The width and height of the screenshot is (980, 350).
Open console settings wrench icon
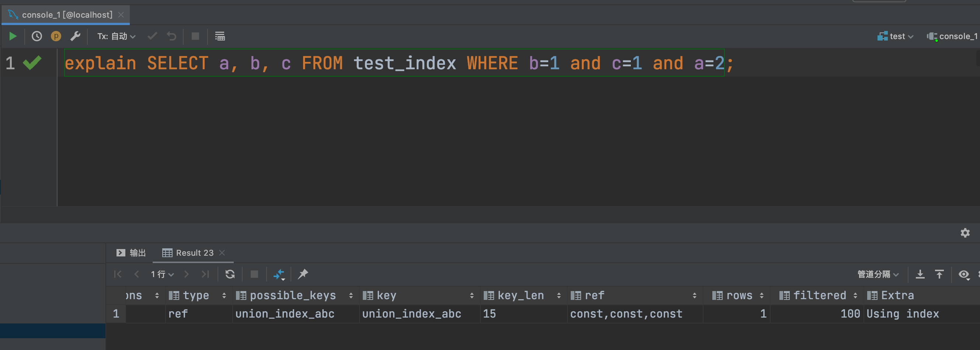75,36
